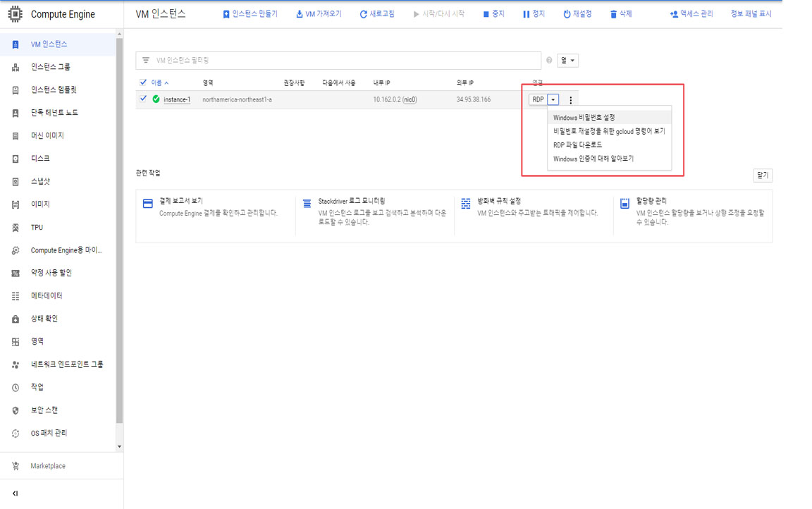812x509 pixels.
Task: Click the 스냅샷 sidebar icon
Action: click(16, 181)
